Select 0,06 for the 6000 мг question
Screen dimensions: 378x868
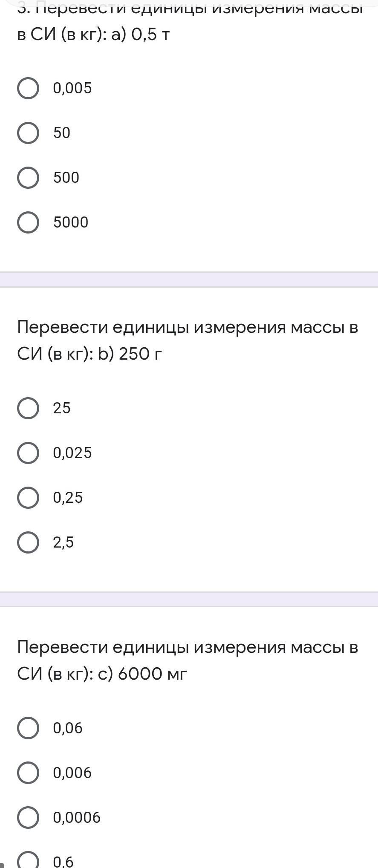(28, 728)
